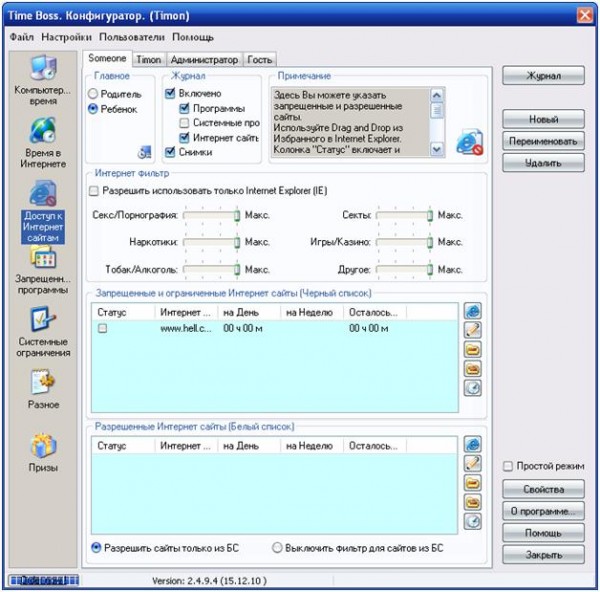Click the Переименовать button
The width and height of the screenshot is (600, 592).
tap(543, 141)
